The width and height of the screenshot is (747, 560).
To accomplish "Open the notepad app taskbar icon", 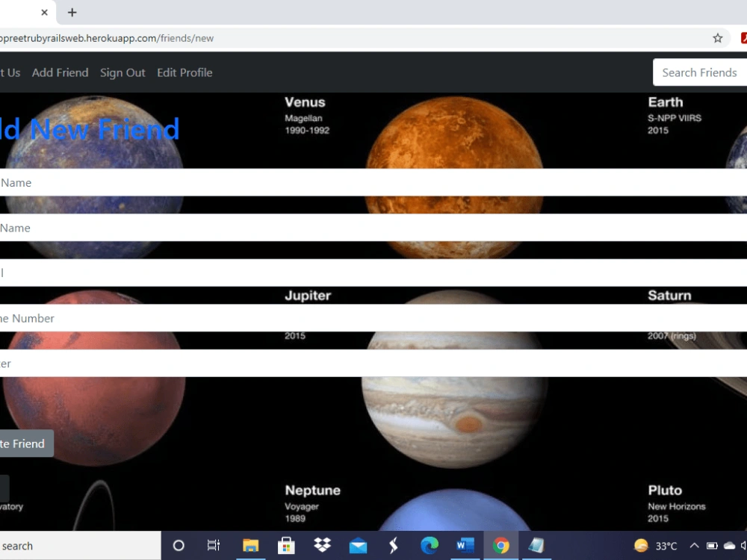I will (536, 545).
